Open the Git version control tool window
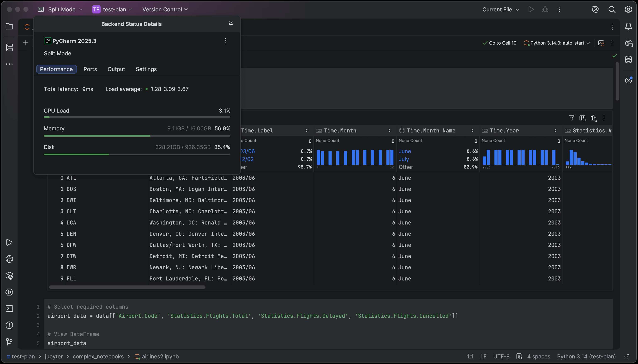The image size is (638, 364). [x=9, y=342]
